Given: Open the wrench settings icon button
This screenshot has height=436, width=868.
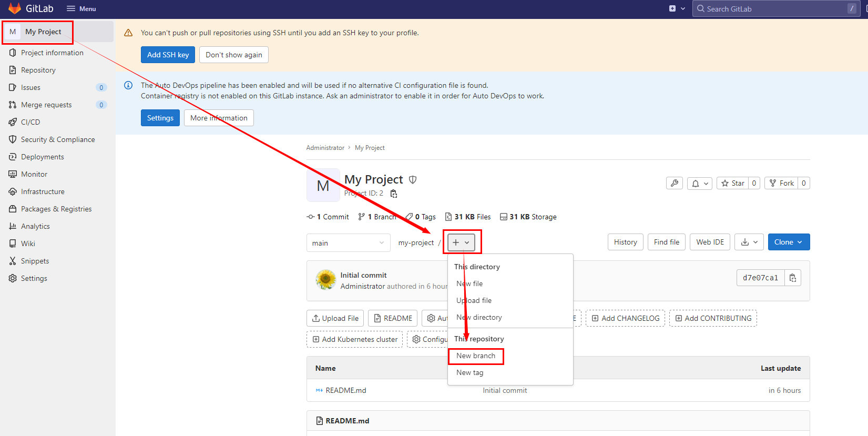Looking at the screenshot, I should point(675,183).
